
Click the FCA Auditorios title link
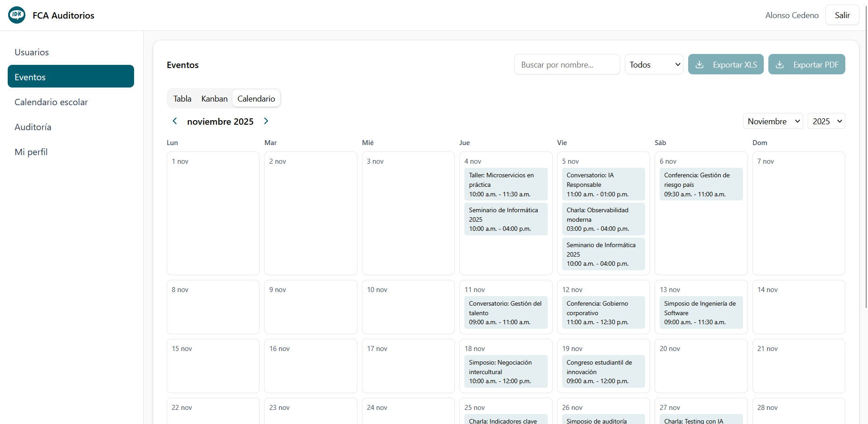tap(63, 15)
